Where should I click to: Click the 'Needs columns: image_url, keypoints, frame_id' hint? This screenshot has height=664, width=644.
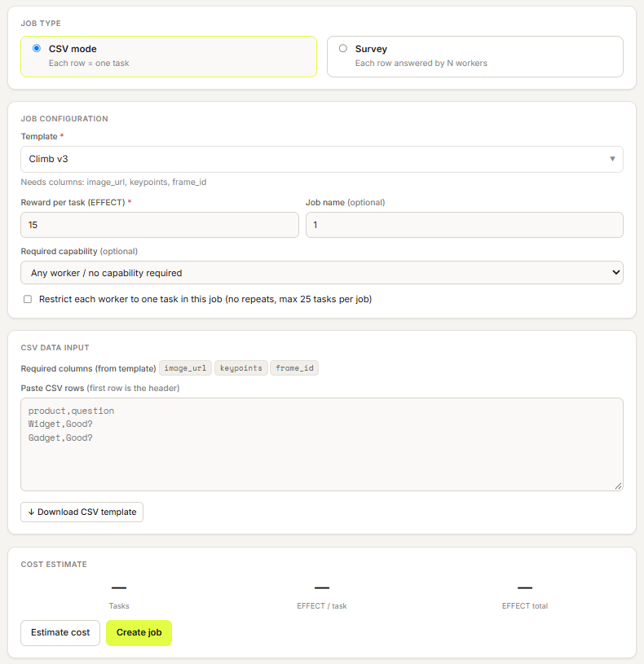pos(113,182)
